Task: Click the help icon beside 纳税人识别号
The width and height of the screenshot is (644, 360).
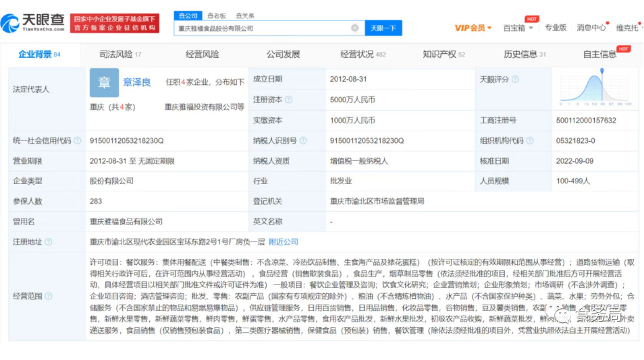Action: tap(302, 141)
